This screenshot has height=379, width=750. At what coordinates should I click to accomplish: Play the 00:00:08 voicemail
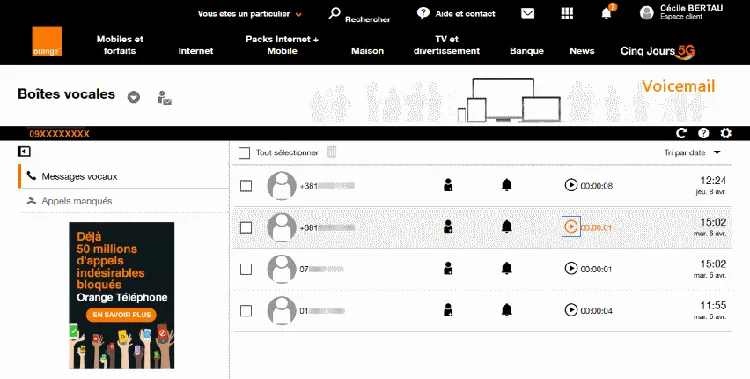(571, 185)
